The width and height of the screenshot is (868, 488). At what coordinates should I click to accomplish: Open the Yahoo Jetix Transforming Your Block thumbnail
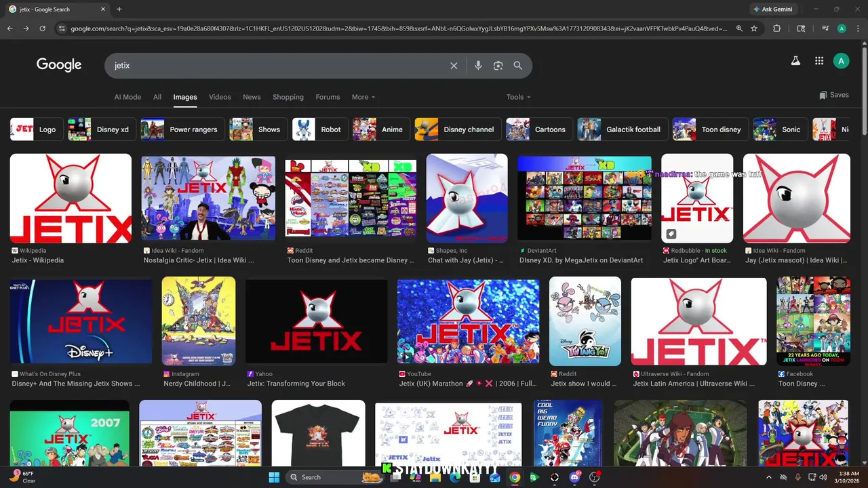click(x=316, y=321)
